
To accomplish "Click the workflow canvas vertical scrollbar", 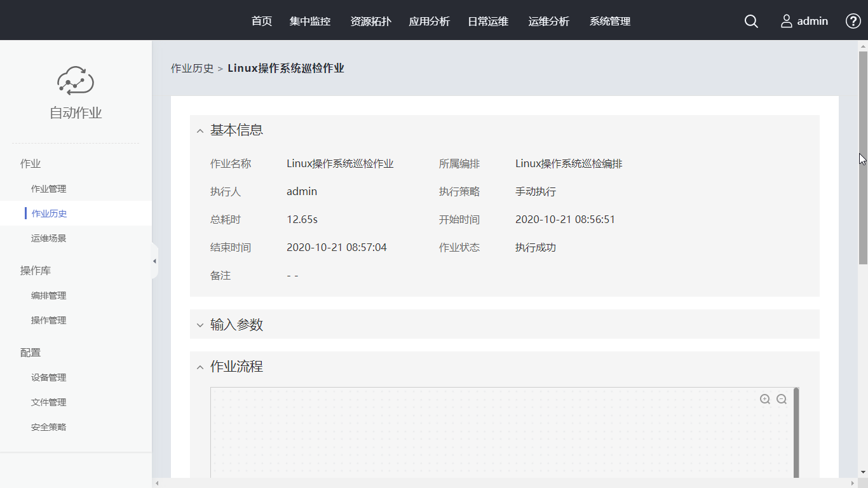I will click(x=796, y=432).
